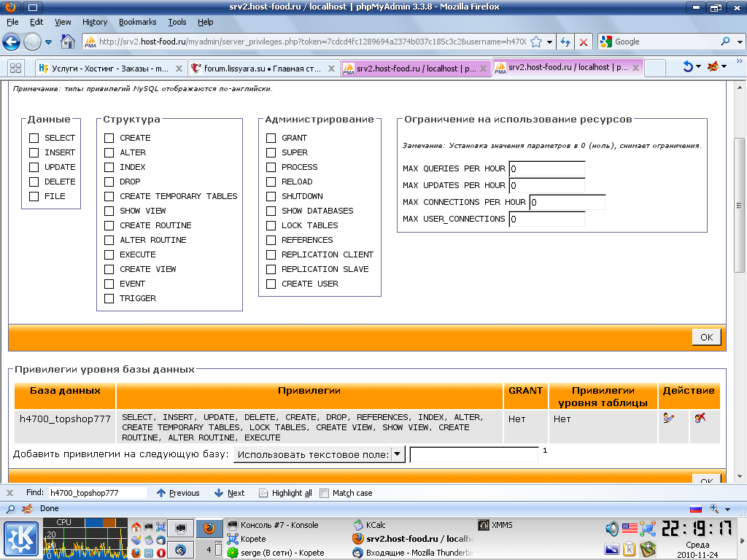Open the Bookmarks menu

click(137, 22)
